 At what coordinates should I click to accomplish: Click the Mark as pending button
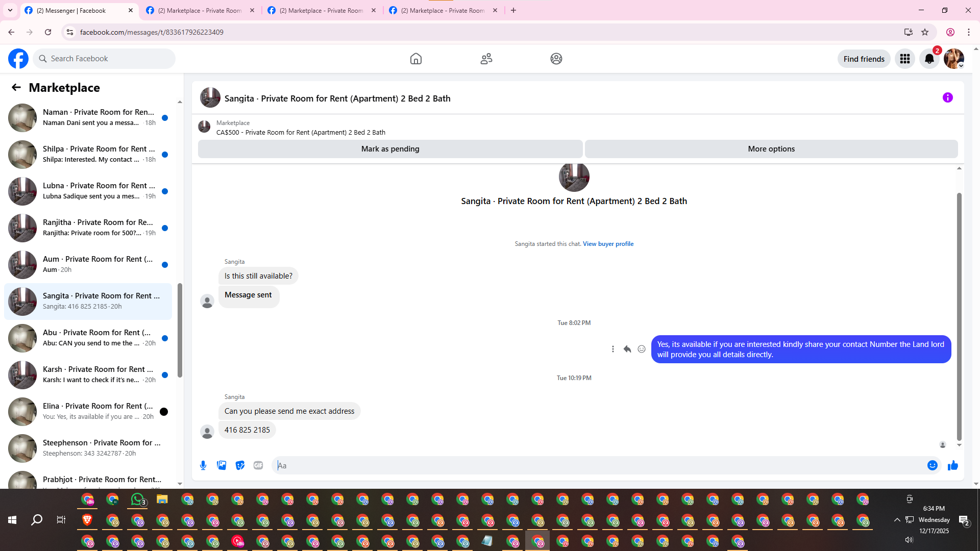(390, 149)
